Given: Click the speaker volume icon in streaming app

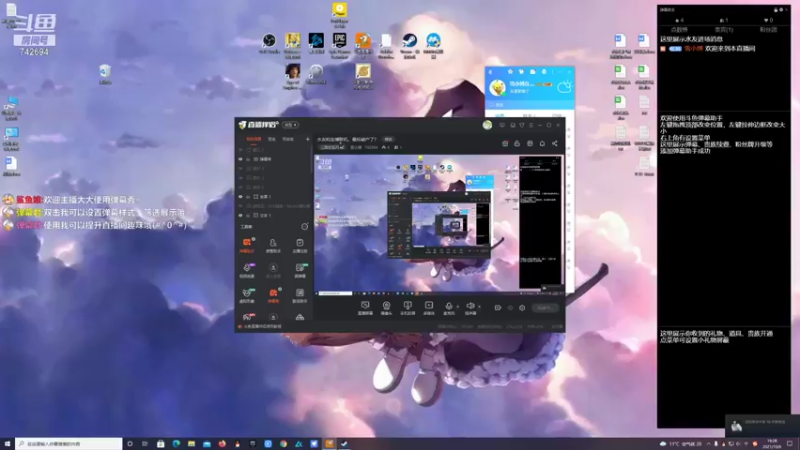Looking at the screenshot, I should coord(470,306).
